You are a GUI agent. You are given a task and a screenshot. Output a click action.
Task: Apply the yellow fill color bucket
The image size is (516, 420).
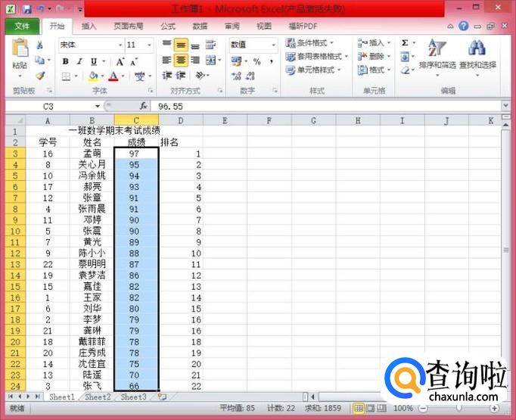[94, 76]
